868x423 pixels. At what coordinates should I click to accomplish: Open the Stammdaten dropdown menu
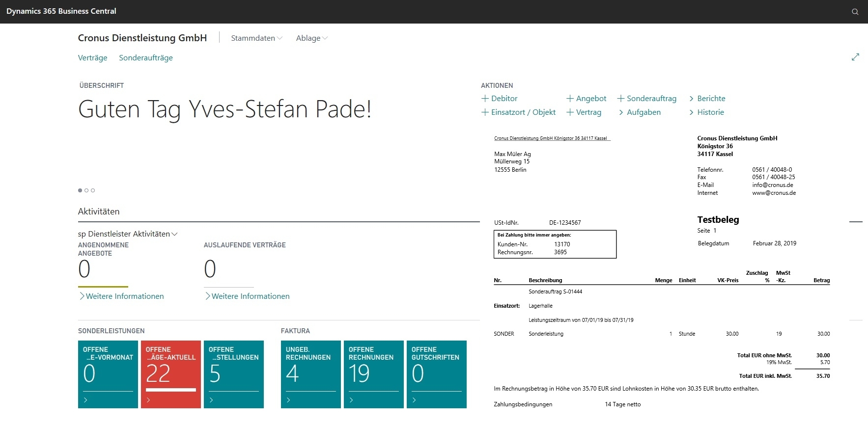pyautogui.click(x=257, y=38)
